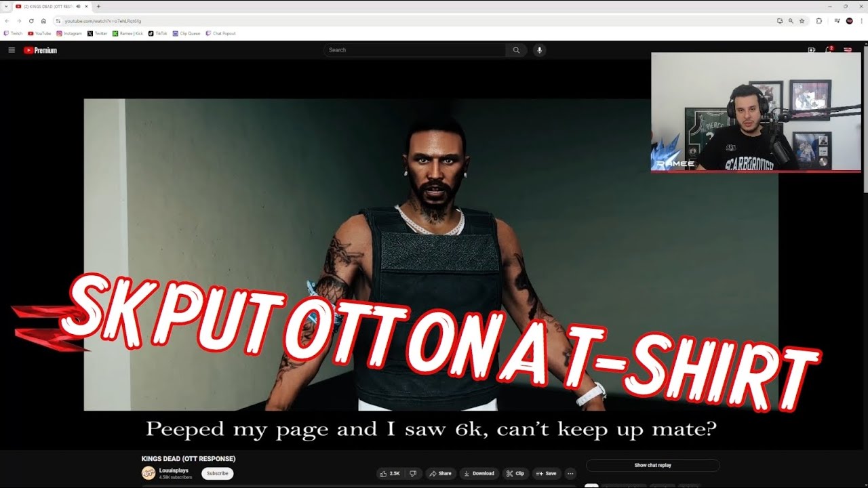Open the Louuisplays channel avatar
This screenshot has width=868, height=488.
(148, 473)
